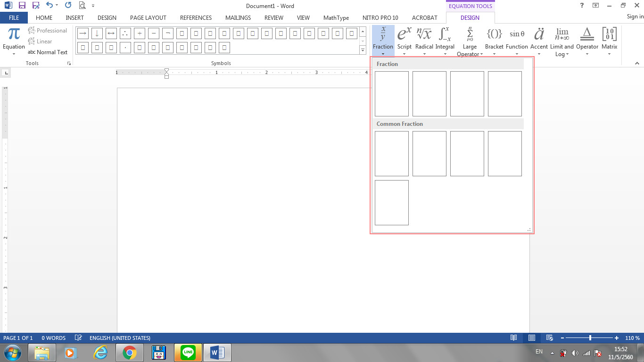Viewport: 644px width, 362px height.
Task: Click the zoom out minus button
Action: pyautogui.click(x=561, y=338)
